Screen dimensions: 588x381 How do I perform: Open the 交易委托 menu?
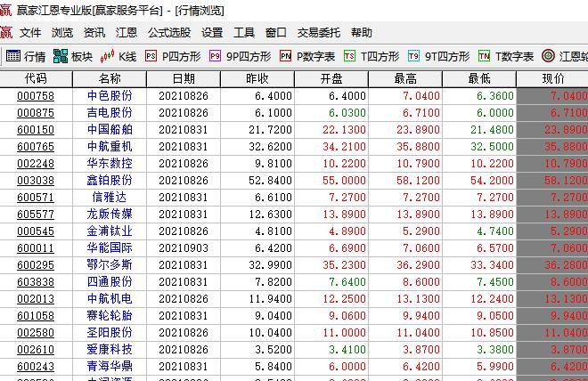(x=318, y=33)
